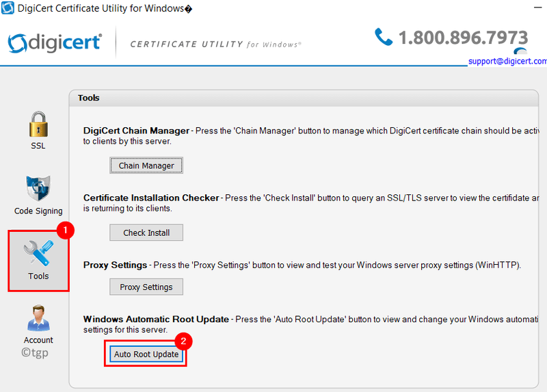
Task: Click the Account label in sidebar
Action: tap(38, 340)
